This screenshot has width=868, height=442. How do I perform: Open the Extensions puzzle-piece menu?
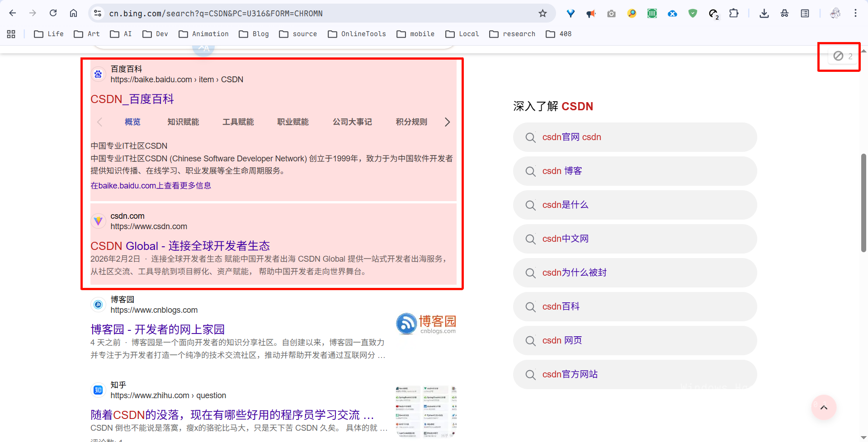point(734,14)
